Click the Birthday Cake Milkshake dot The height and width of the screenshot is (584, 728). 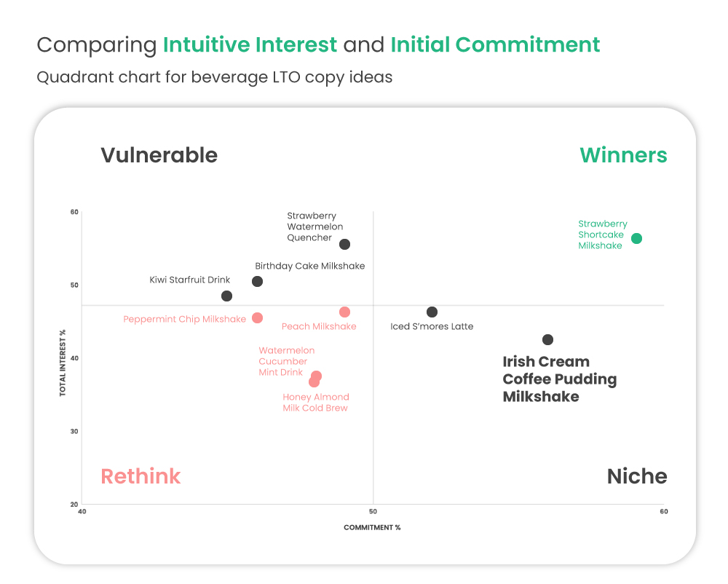tap(257, 282)
